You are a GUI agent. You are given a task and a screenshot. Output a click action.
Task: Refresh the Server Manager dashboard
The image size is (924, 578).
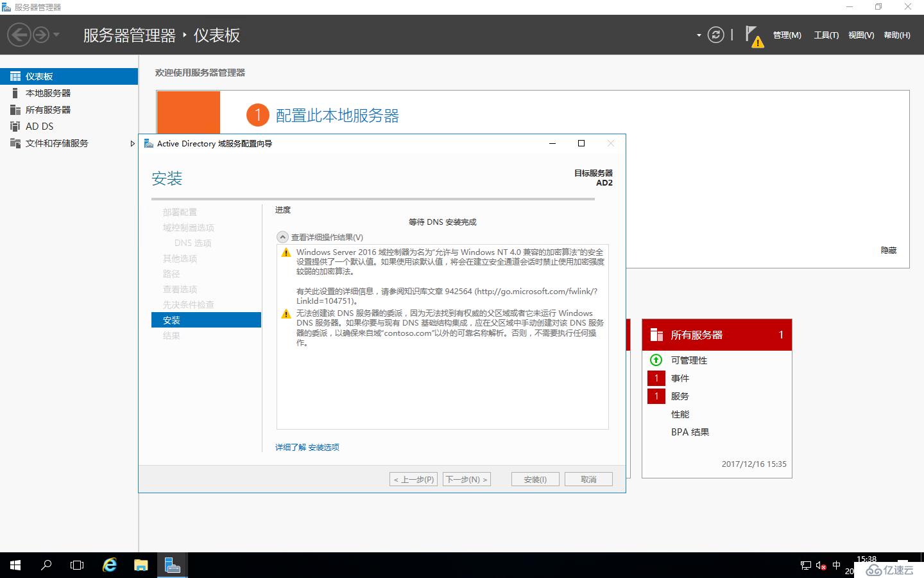(x=715, y=35)
